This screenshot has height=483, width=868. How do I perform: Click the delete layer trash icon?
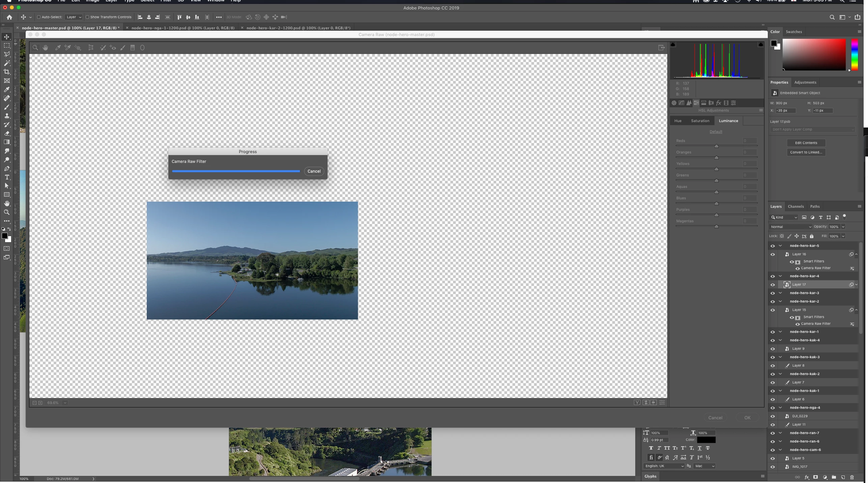click(x=852, y=477)
